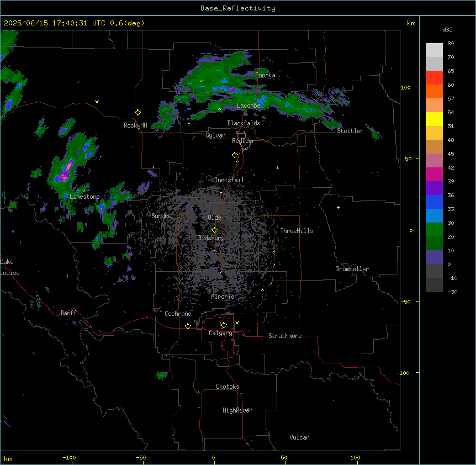
Task: Select the dark green 10-20 dBZ swatch
Action: (434, 244)
